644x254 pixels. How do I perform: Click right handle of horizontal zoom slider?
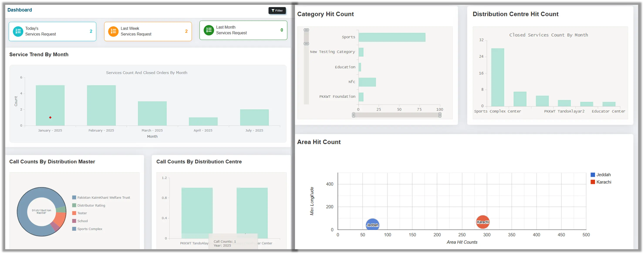[440, 115]
